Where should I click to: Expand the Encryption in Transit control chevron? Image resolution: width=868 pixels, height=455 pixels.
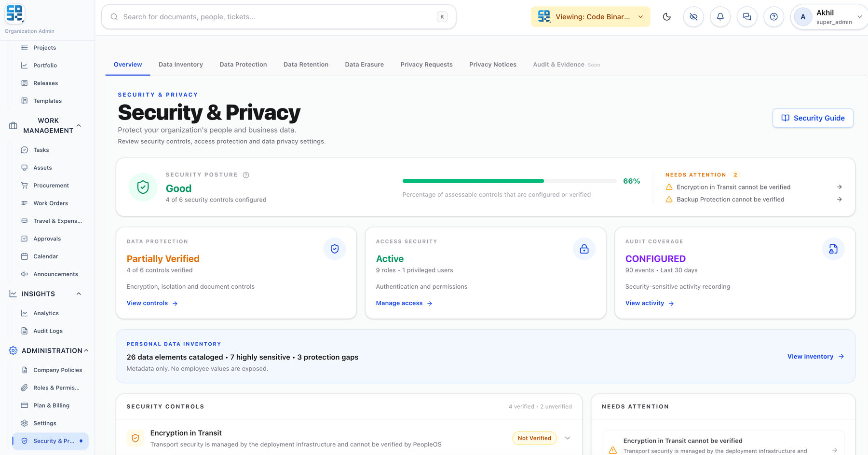pyautogui.click(x=568, y=438)
